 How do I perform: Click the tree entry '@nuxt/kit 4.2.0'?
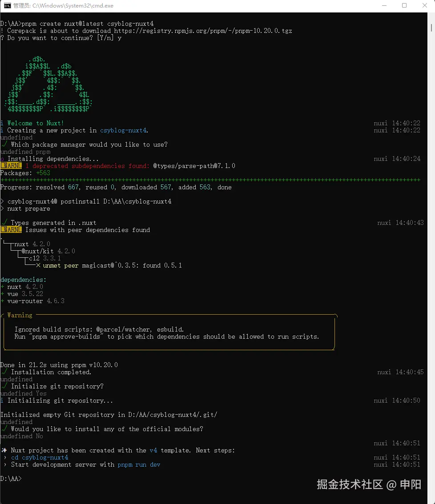48,251
